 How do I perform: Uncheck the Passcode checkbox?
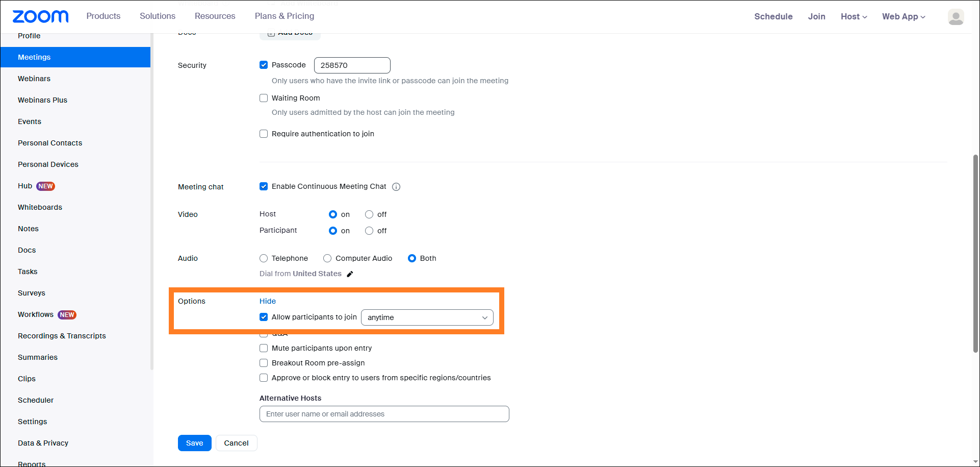click(264, 65)
